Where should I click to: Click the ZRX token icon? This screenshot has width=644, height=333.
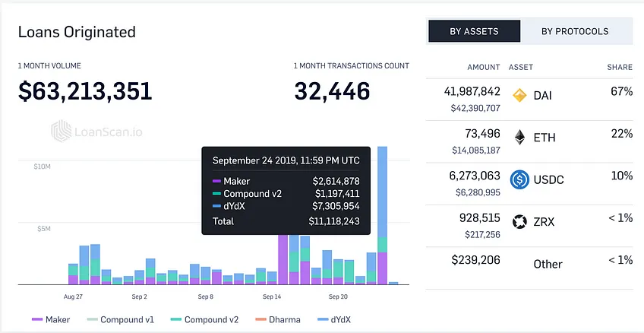pyautogui.click(x=519, y=222)
